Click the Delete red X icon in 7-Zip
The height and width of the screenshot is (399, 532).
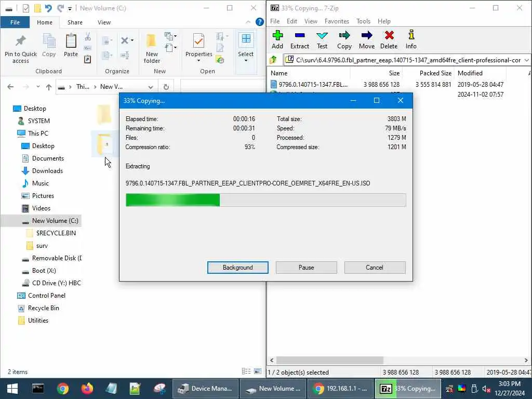pos(389,35)
